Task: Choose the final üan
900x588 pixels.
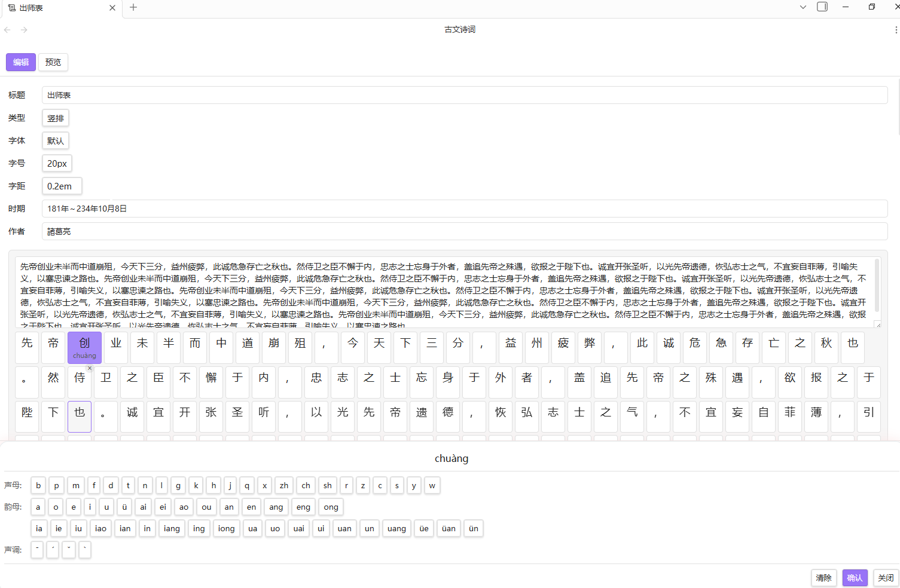Action: (x=449, y=529)
